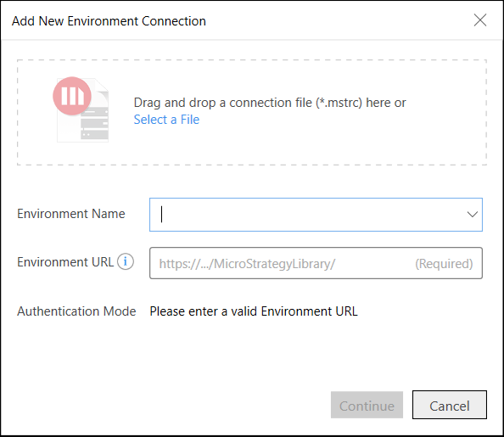Viewport: 504px width, 437px height.
Task: Click the Environment URL label text
Action: 65,262
